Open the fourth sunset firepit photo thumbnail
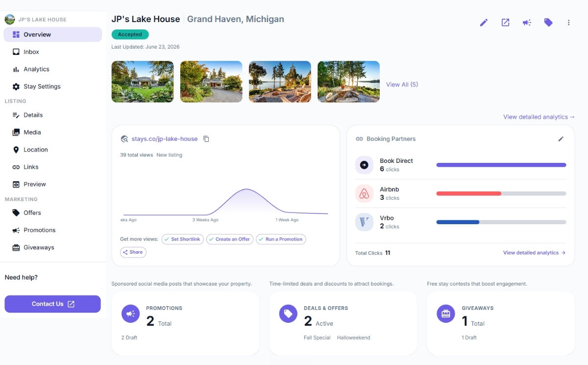Screen dimensions: 588x365 (x=348, y=81)
